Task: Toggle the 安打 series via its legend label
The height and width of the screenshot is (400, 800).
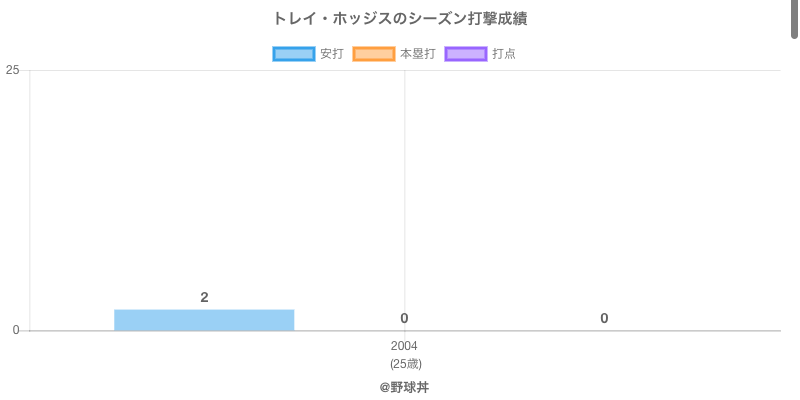Action: coord(331,54)
